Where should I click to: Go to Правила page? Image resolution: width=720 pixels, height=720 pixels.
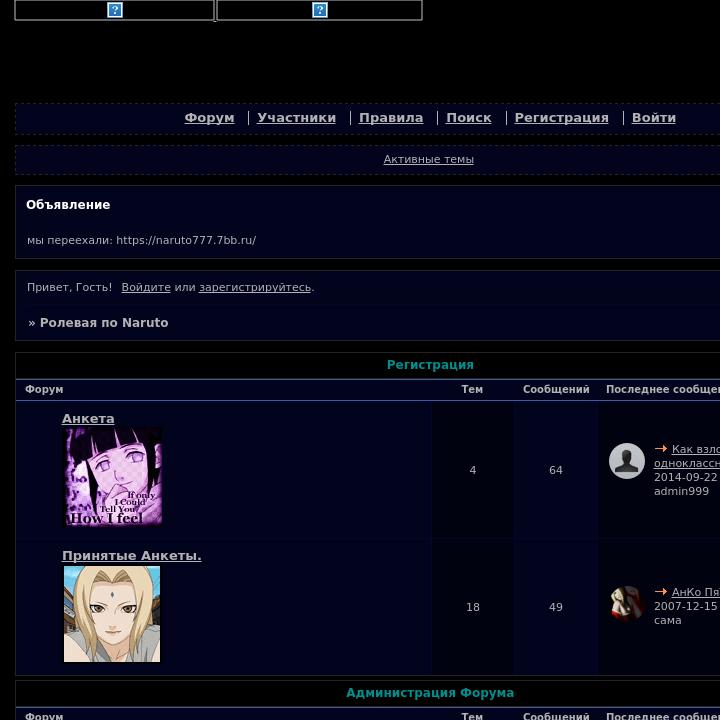[391, 118]
